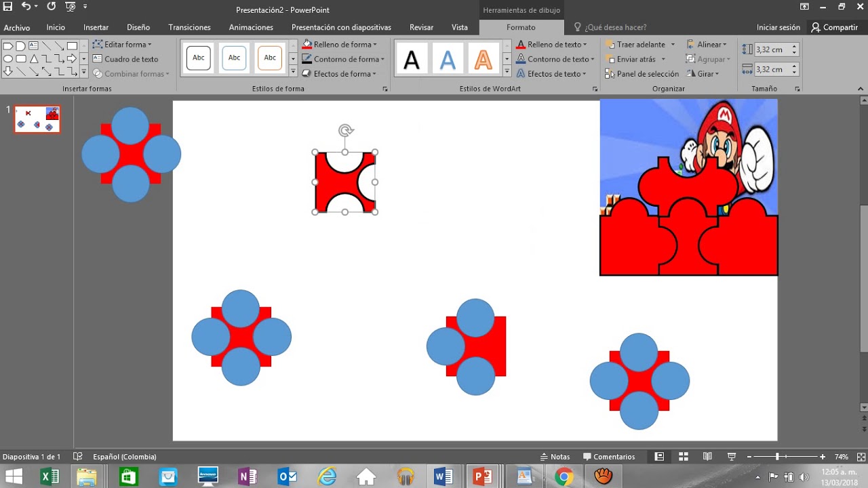The height and width of the screenshot is (488, 868).
Task: Open the Tamaño dialog launcher
Action: click(x=797, y=89)
